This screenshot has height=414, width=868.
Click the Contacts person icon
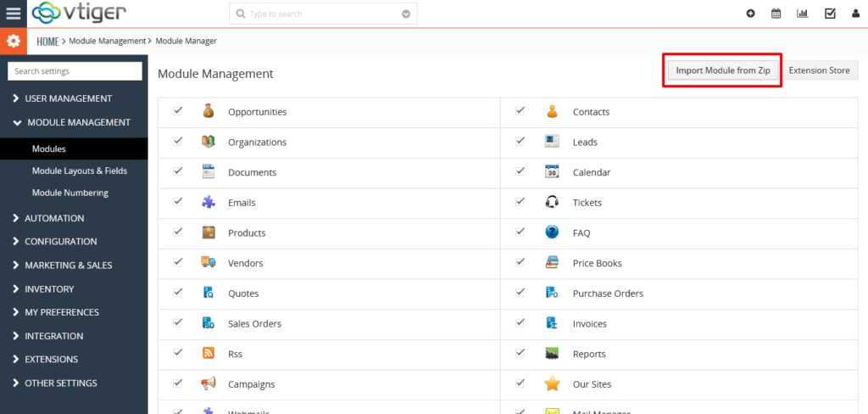tap(552, 111)
